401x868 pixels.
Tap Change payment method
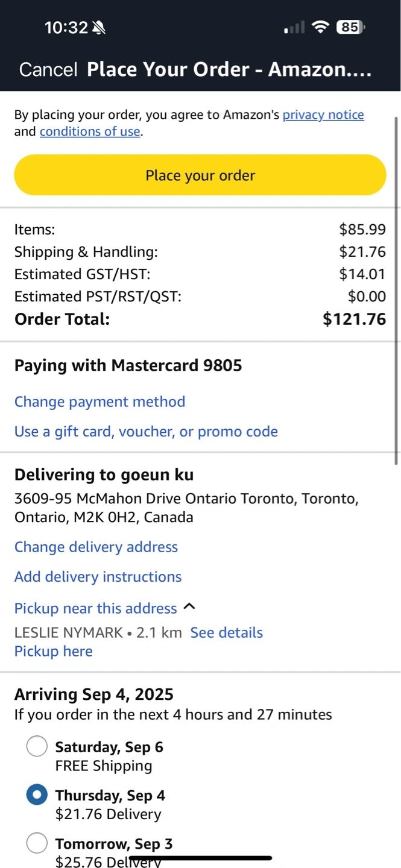[x=99, y=401]
